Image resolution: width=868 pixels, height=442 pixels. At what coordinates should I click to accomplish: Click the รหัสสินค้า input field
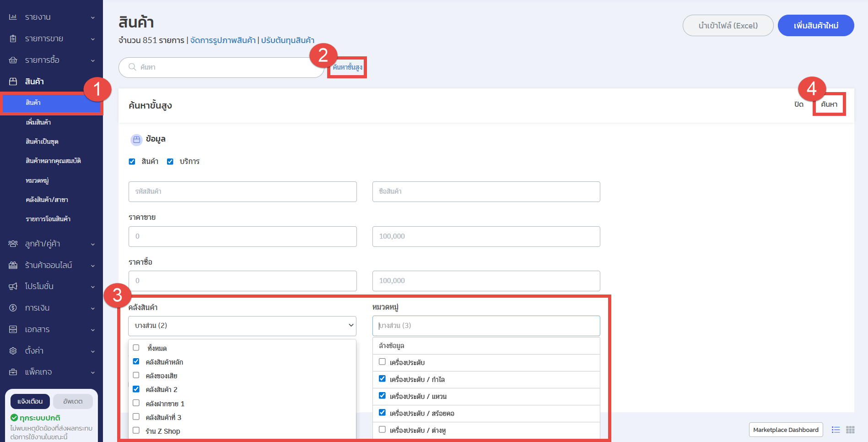243,191
